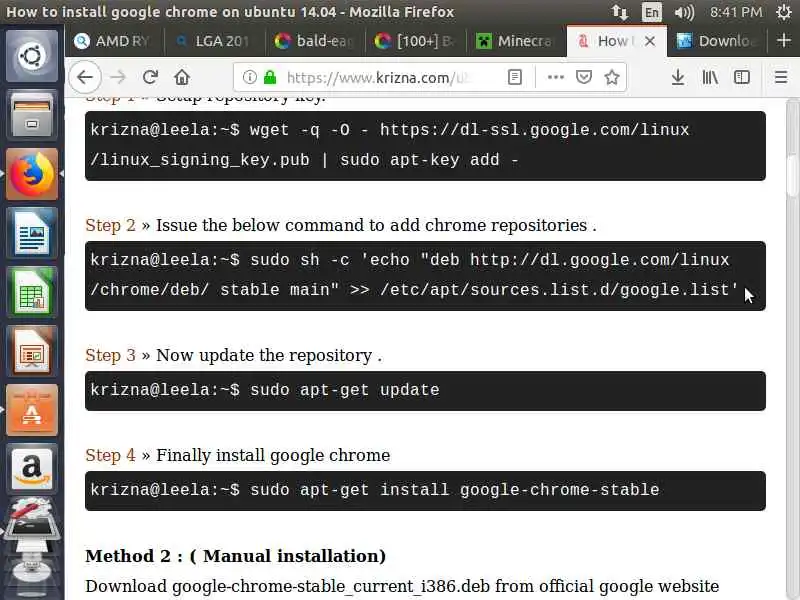Switch to the Download tab
This screenshot has height=600, width=800.
(716, 41)
